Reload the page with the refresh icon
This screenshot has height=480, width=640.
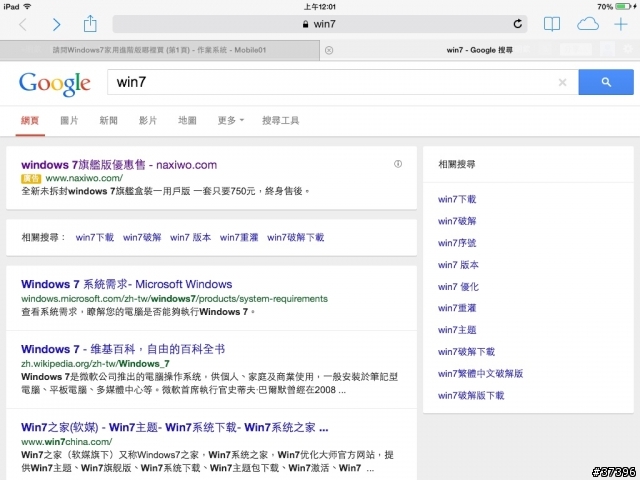click(x=518, y=24)
